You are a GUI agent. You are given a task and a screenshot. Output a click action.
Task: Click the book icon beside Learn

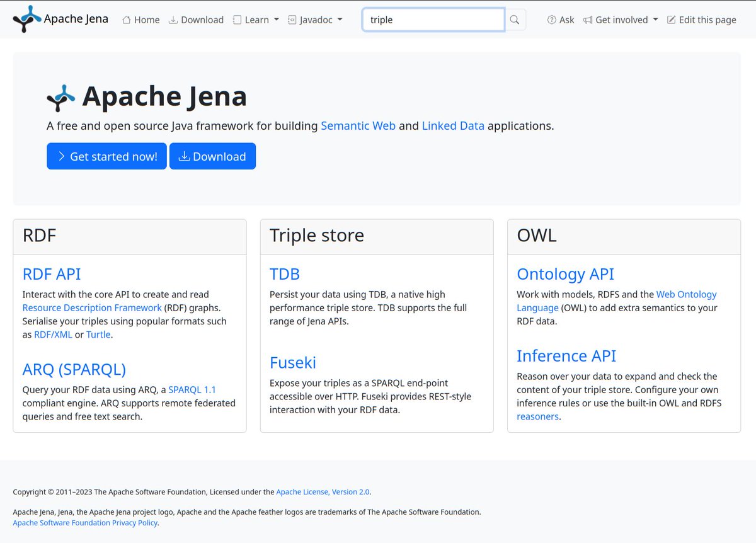(x=237, y=20)
